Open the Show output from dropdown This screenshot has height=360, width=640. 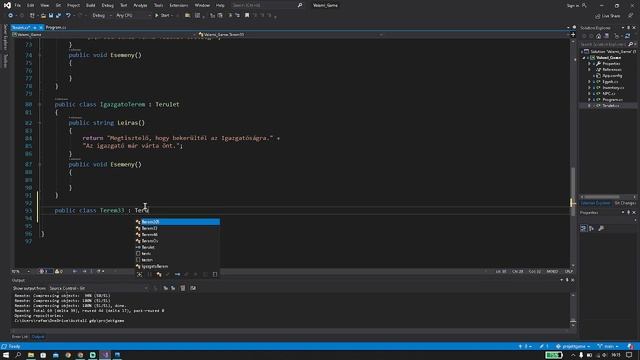tap(98, 289)
